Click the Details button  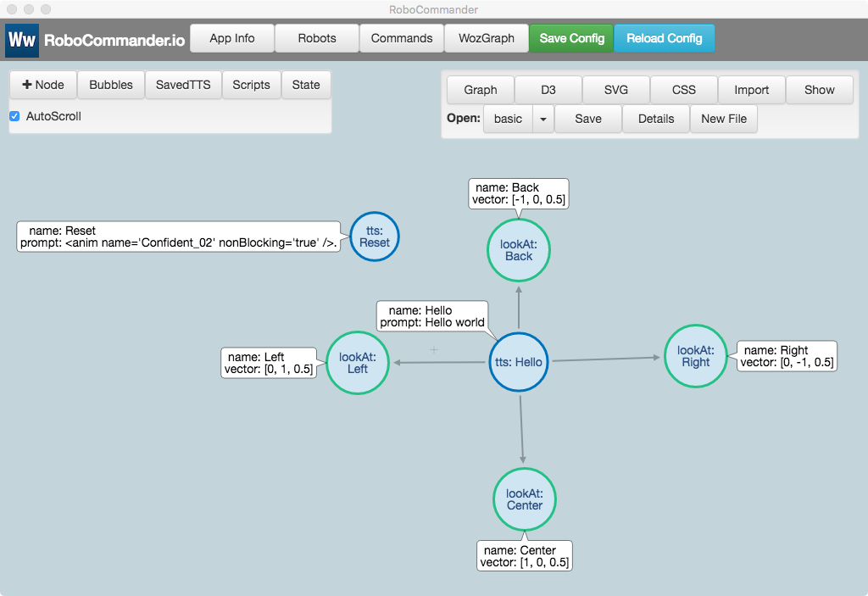coord(656,119)
